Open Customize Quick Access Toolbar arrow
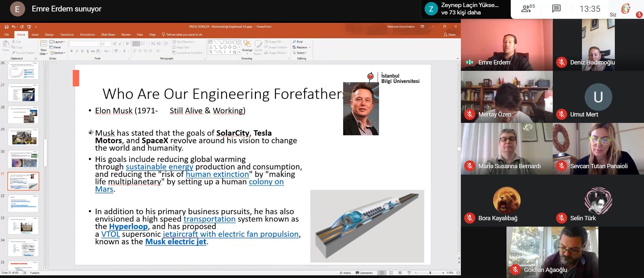The width and height of the screenshot is (644, 278). pyautogui.click(x=36, y=27)
